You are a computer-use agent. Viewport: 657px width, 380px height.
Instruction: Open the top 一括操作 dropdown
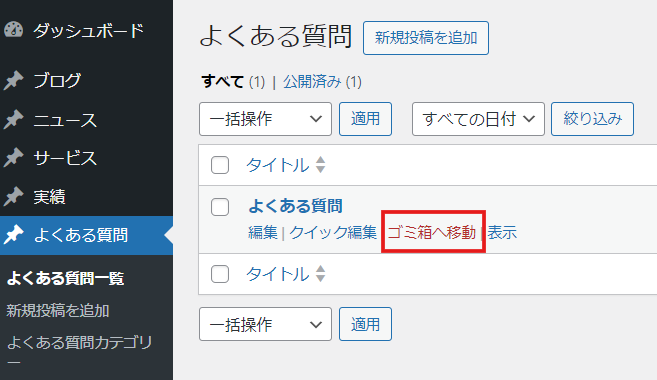[x=265, y=119]
